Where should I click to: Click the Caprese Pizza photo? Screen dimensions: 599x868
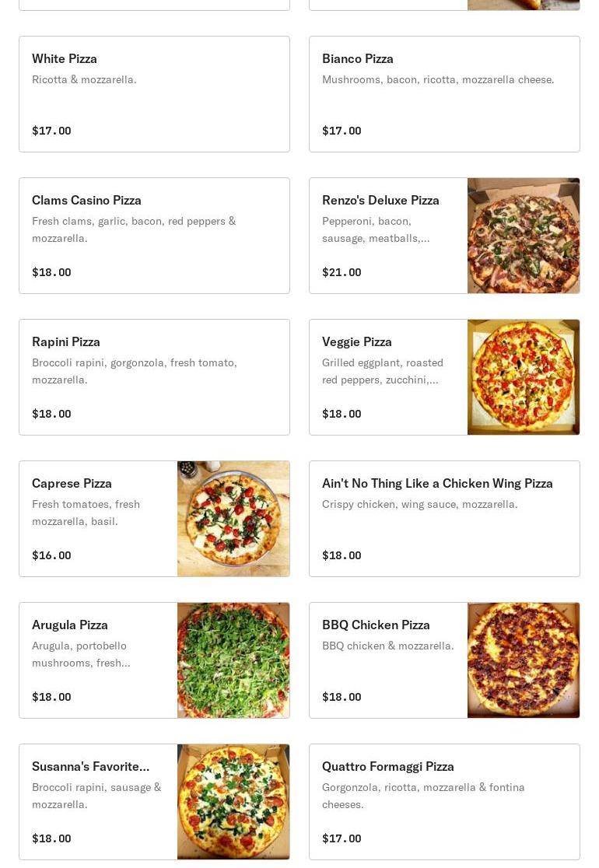pos(233,519)
